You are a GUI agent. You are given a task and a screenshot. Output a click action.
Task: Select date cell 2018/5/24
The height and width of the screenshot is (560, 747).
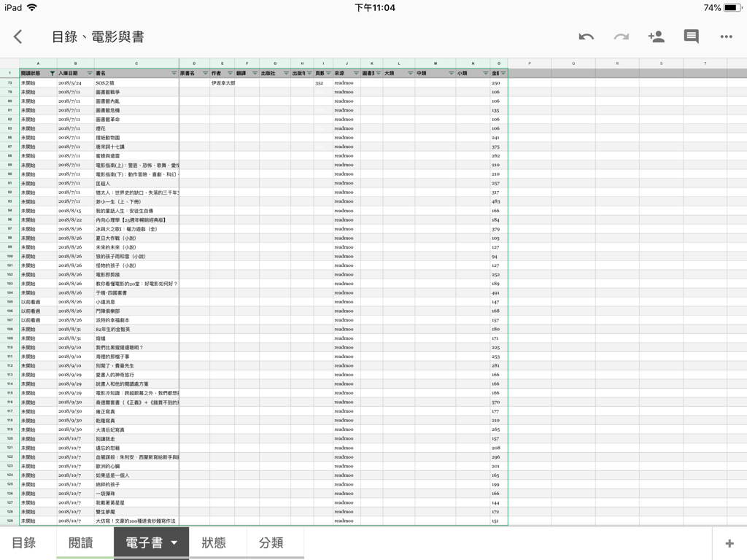[76, 83]
